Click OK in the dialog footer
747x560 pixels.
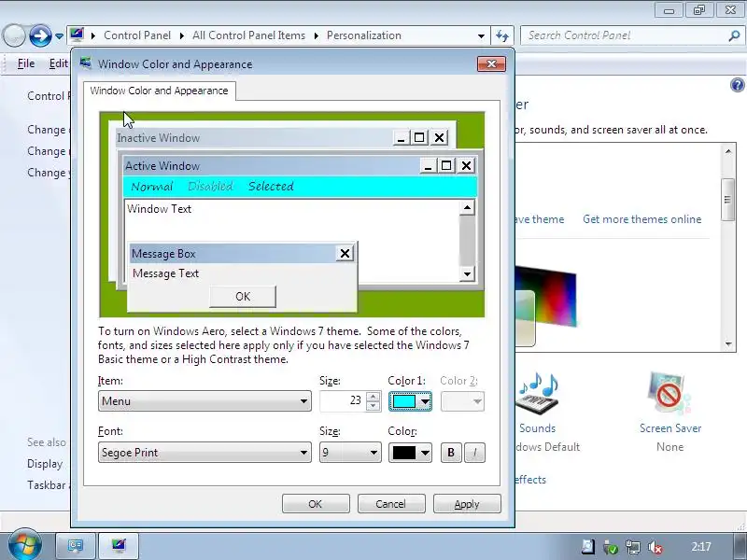tap(316, 504)
